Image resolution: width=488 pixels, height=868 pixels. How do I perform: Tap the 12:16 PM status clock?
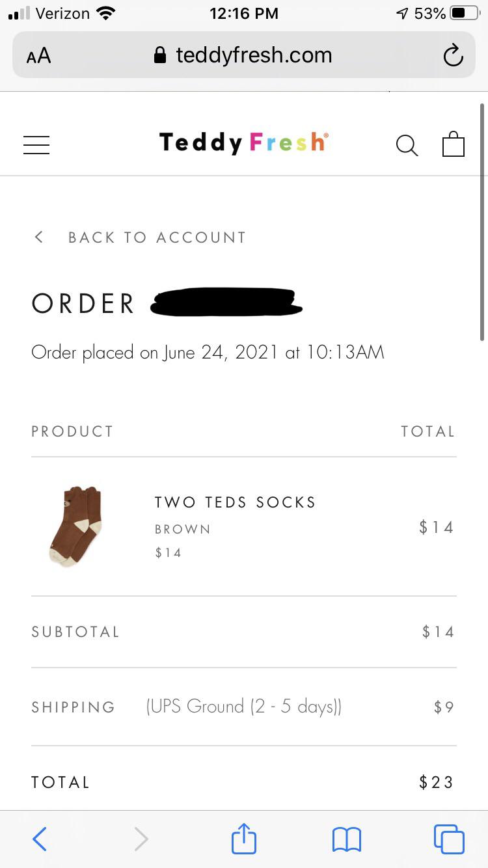point(244,13)
